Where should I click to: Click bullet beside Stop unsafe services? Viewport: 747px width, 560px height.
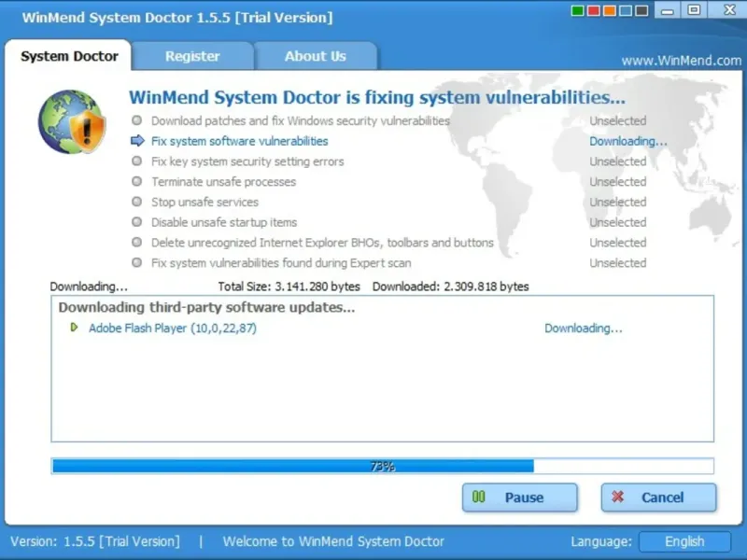tap(136, 202)
